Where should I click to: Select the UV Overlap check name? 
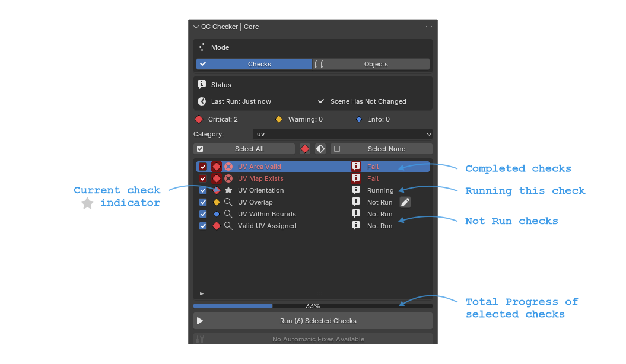coord(255,202)
